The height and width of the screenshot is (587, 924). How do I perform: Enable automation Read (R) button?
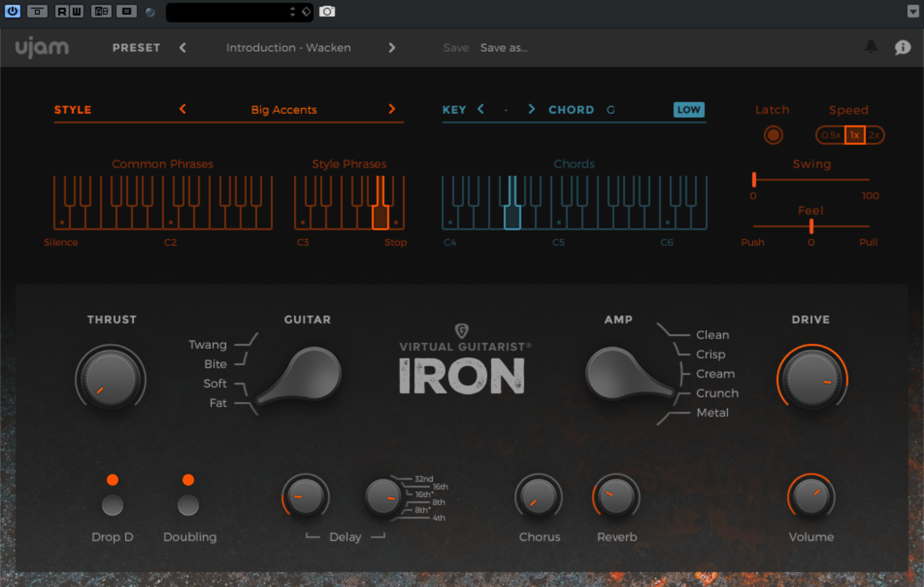click(x=61, y=11)
